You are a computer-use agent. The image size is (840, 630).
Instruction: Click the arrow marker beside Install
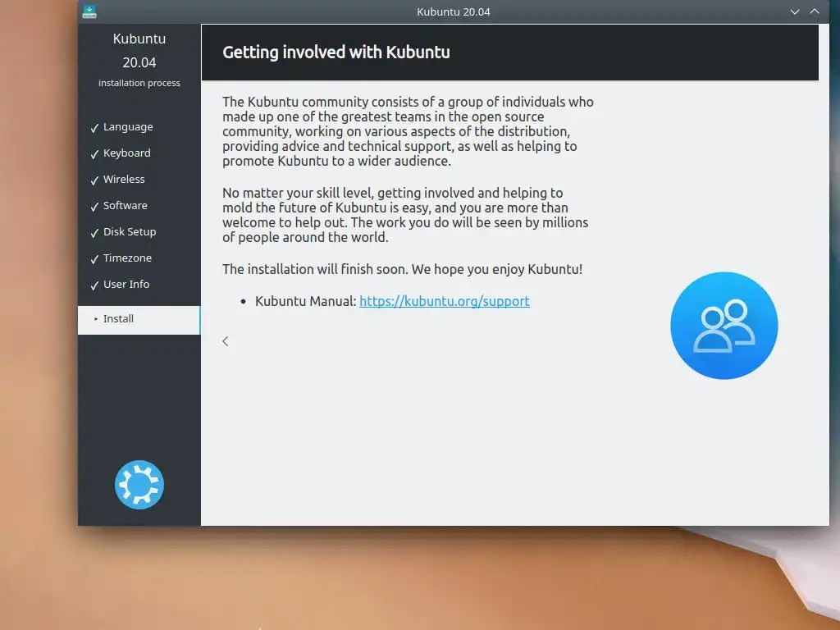[x=96, y=319]
